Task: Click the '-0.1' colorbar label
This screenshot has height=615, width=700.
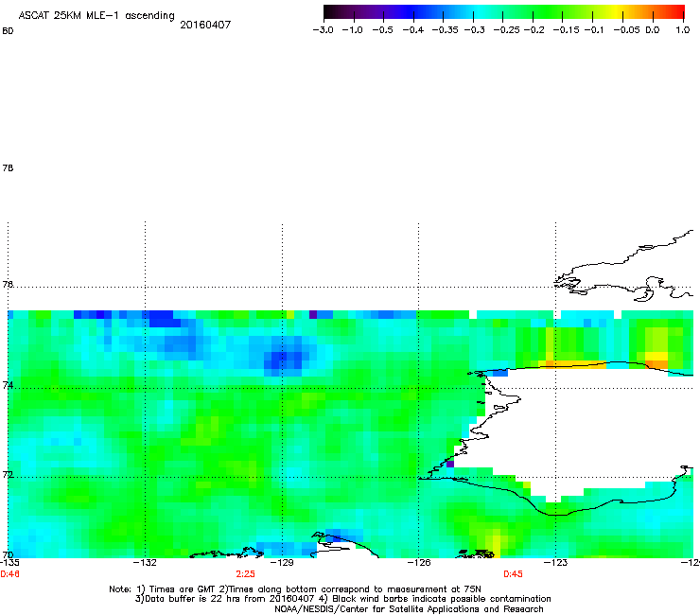Action: click(x=594, y=30)
